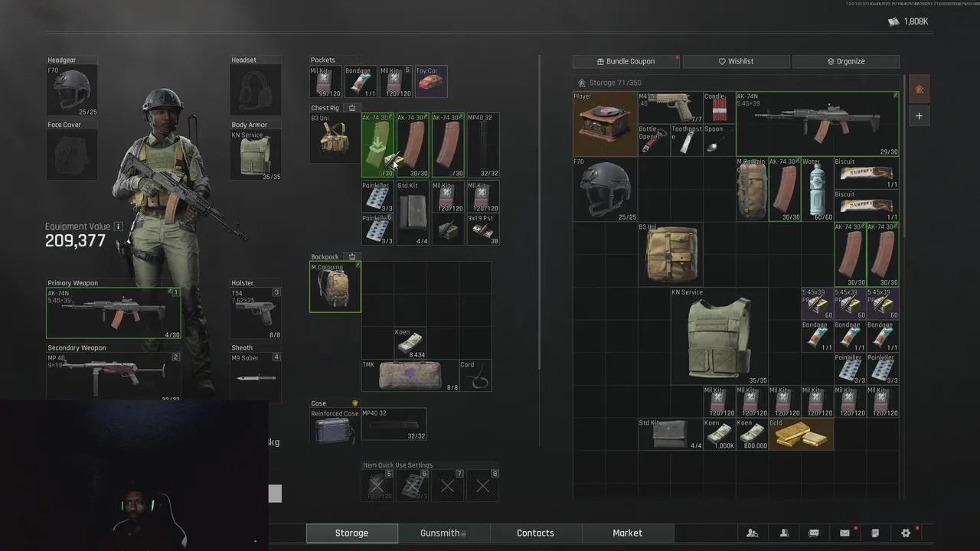Select the M Camping backpack slot
Screen dimensions: 980x551
click(x=335, y=287)
